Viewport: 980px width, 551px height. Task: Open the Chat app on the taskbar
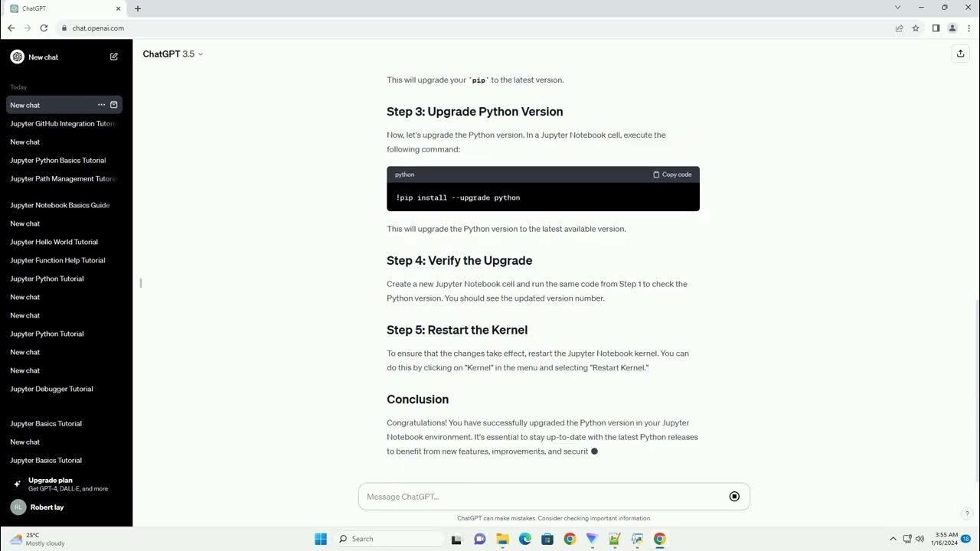pyautogui.click(x=480, y=539)
